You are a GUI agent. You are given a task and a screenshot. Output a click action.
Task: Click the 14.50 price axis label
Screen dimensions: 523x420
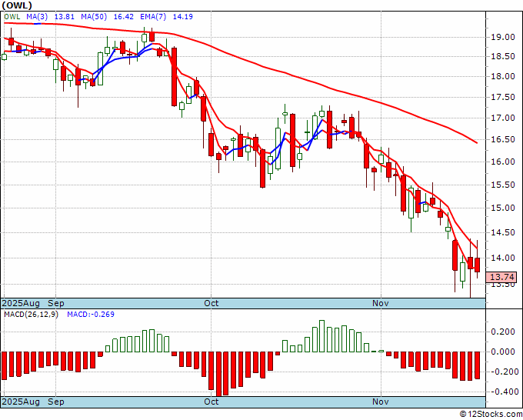[503, 232]
